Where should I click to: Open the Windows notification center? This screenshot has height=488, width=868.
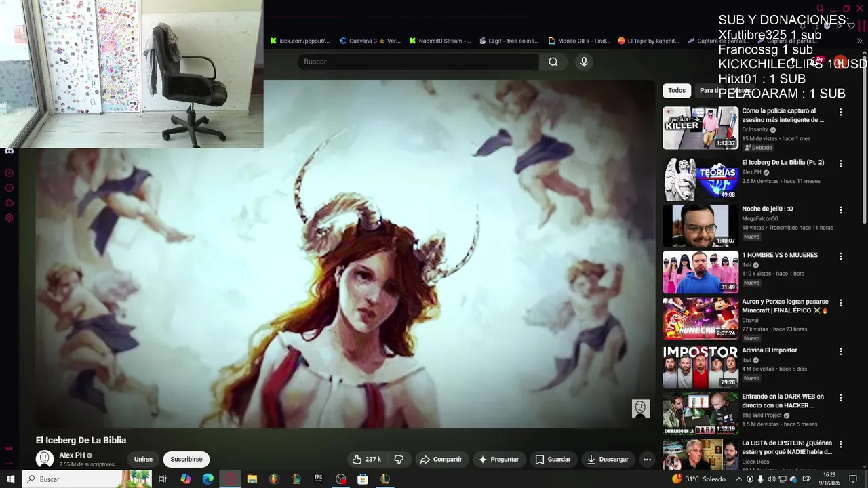pos(853,479)
